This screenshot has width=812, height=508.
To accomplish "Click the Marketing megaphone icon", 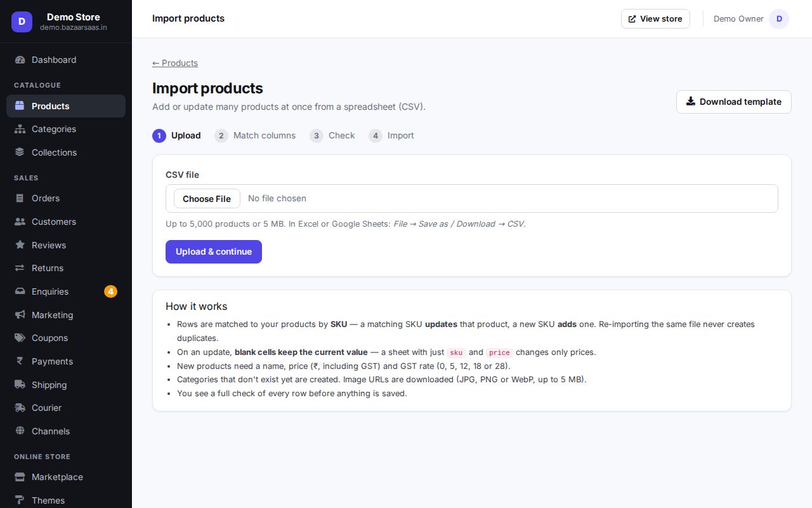I will pos(20,315).
